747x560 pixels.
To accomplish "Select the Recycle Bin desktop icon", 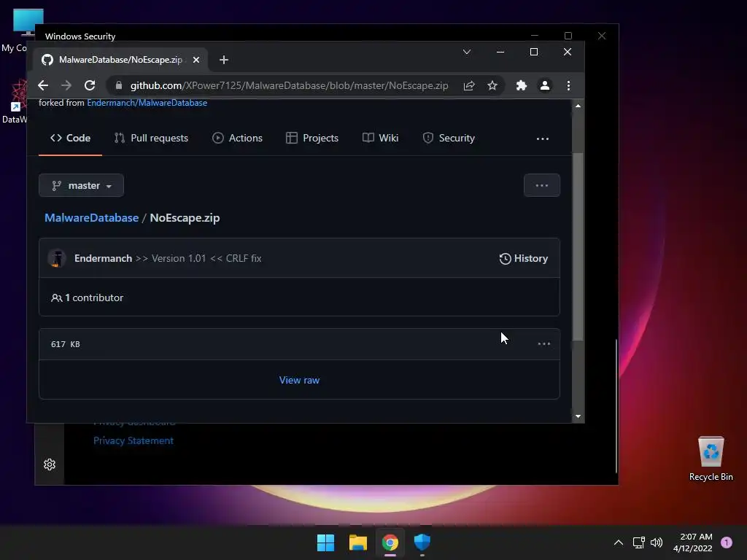I will click(x=711, y=459).
